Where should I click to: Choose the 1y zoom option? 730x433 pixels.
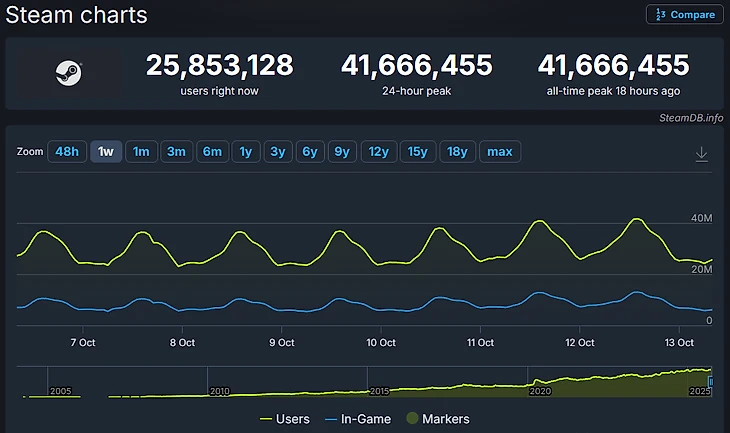click(x=245, y=152)
